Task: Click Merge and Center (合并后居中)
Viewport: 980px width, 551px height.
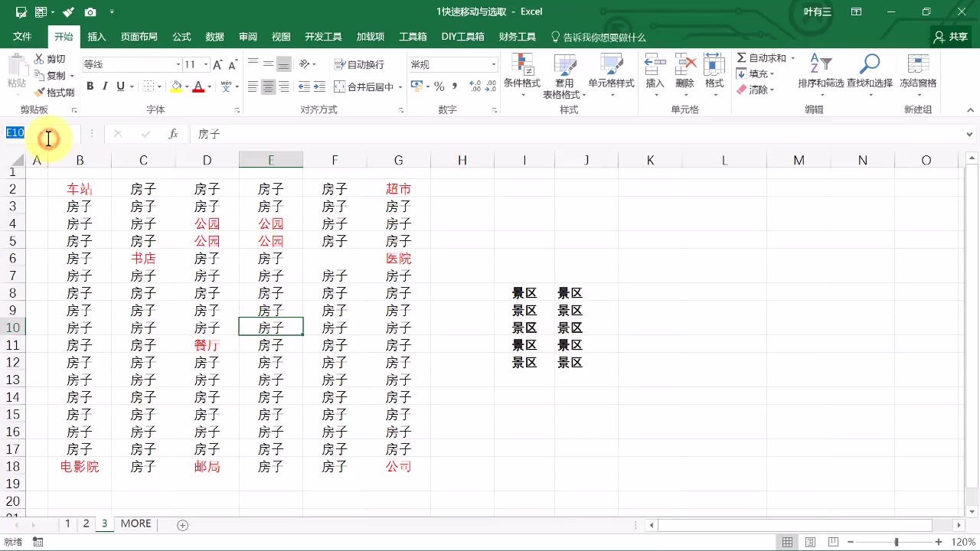Action: click(x=364, y=87)
